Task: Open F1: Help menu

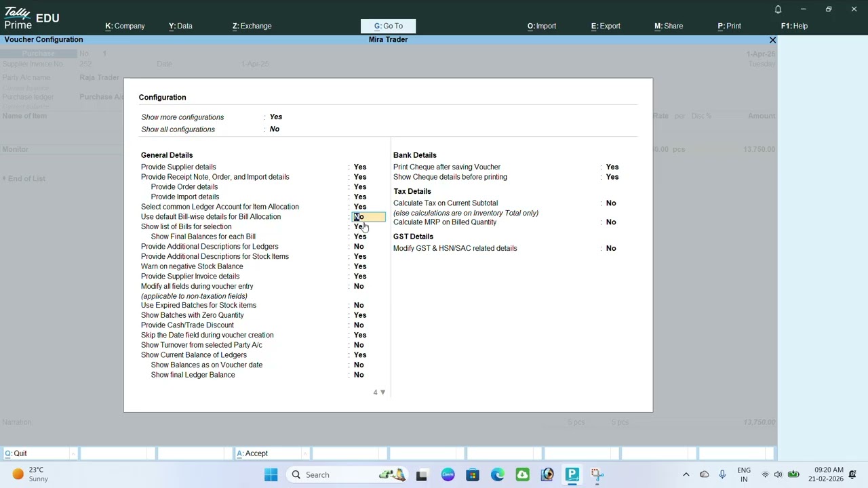Action: click(794, 26)
